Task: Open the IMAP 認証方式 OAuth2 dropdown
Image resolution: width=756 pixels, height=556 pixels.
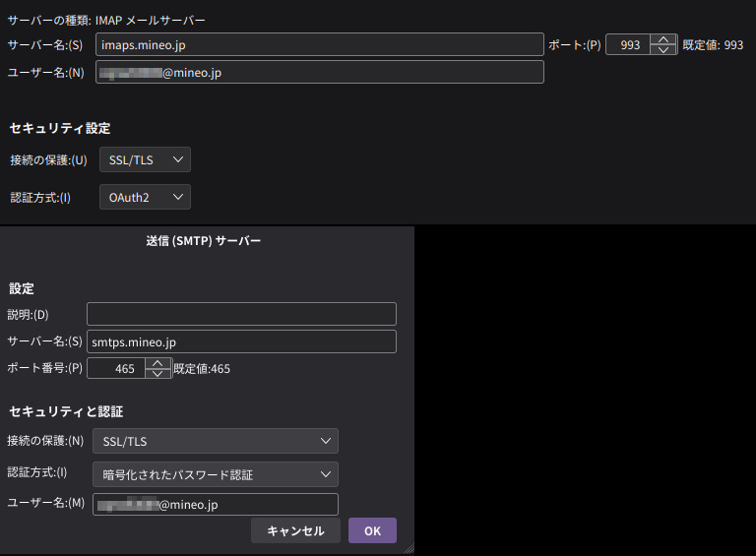Action: [145, 197]
